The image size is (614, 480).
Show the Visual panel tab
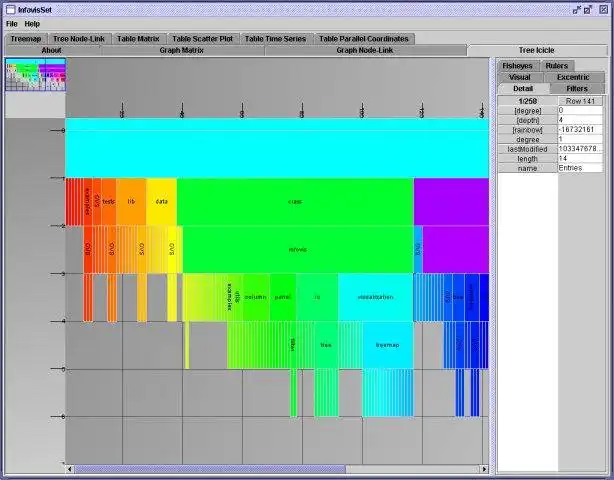520,77
